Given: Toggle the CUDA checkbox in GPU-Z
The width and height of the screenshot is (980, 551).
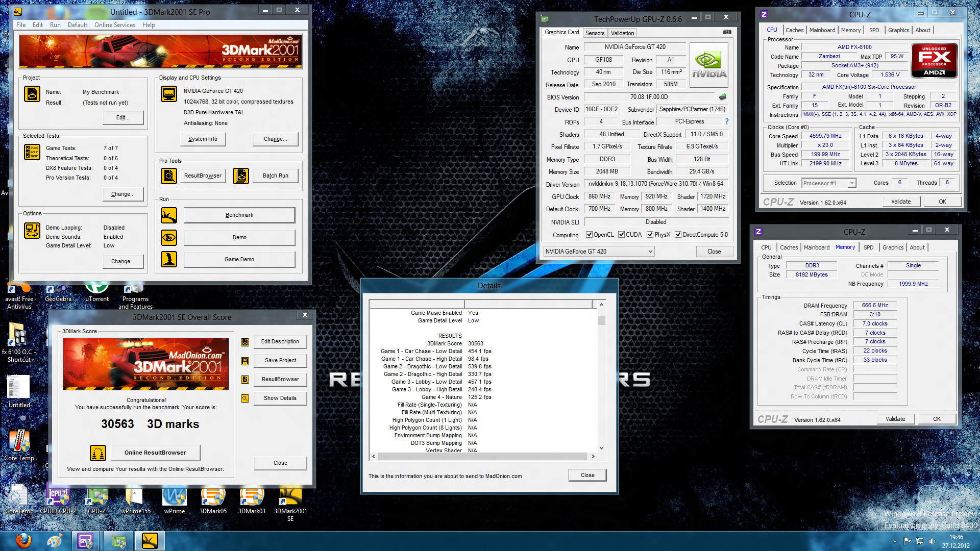Looking at the screenshot, I should (x=621, y=235).
